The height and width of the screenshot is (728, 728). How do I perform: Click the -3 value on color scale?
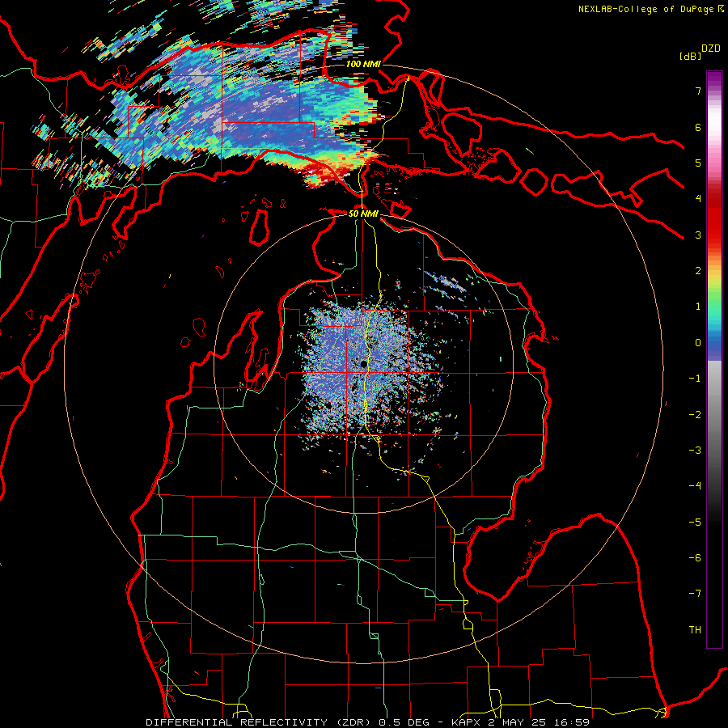(x=695, y=451)
